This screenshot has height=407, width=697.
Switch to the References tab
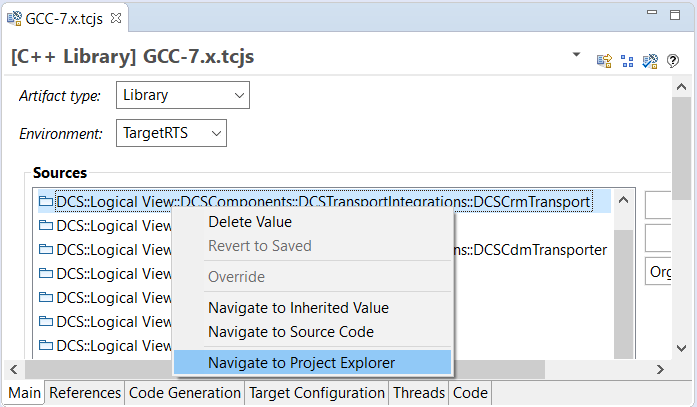85,393
